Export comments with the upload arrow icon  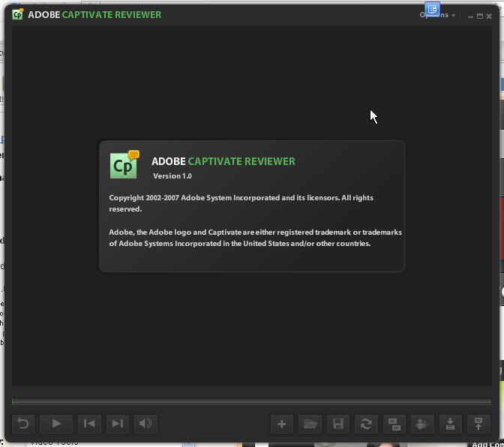coord(478,424)
